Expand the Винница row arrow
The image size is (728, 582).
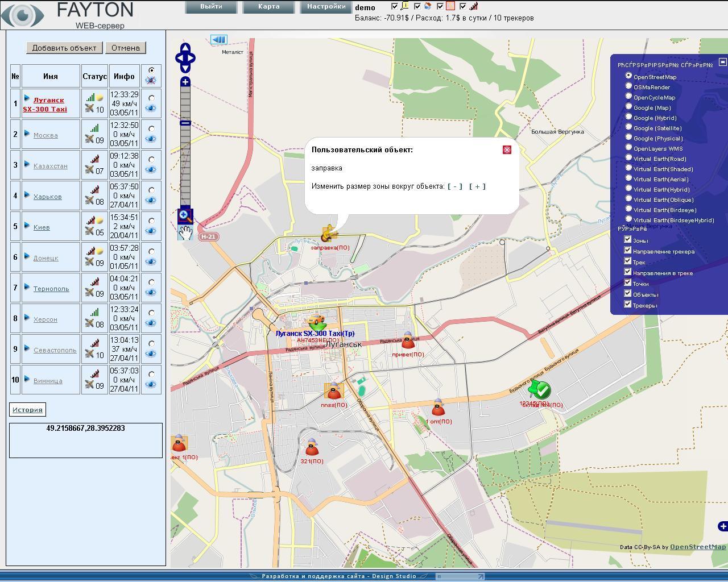click(x=27, y=379)
